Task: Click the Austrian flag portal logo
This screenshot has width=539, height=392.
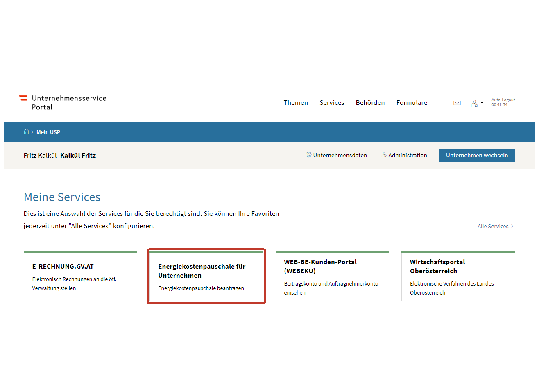Action: 23,98
